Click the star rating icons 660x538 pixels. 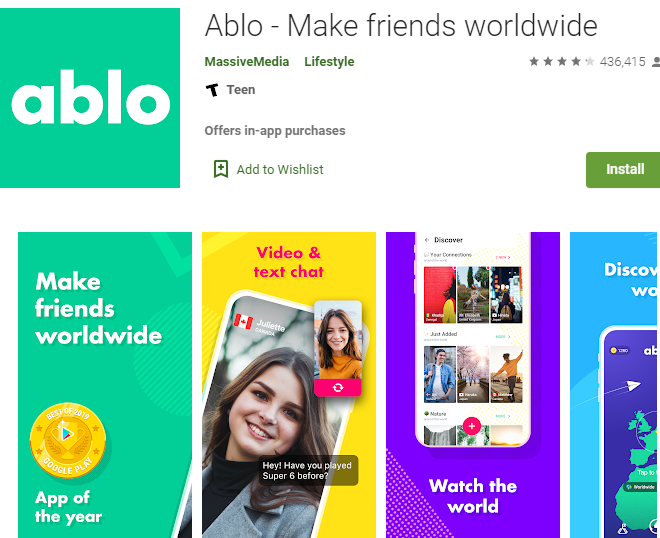click(x=562, y=62)
